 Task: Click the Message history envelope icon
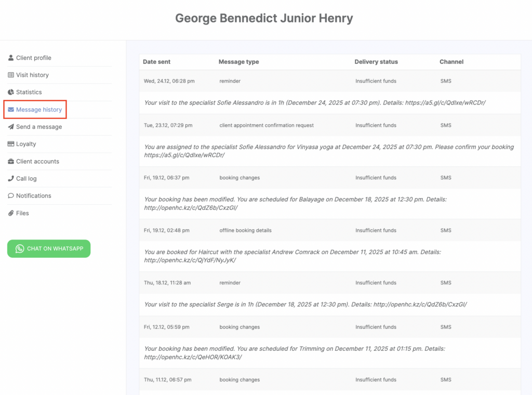[x=11, y=110]
